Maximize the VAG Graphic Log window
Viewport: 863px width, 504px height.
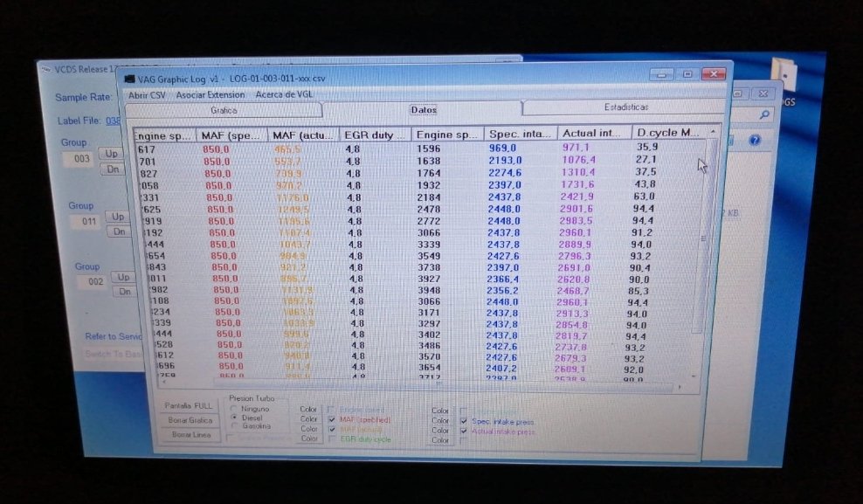687,74
